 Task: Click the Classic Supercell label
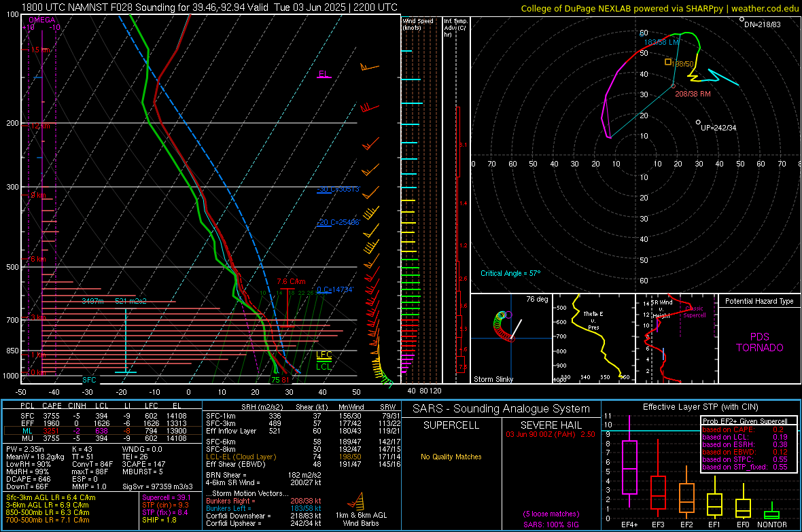695,312
